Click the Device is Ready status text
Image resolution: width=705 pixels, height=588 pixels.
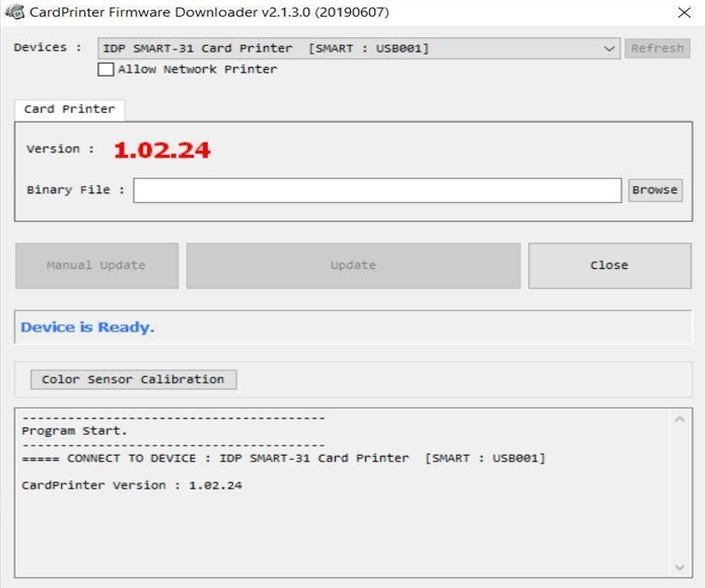87,327
